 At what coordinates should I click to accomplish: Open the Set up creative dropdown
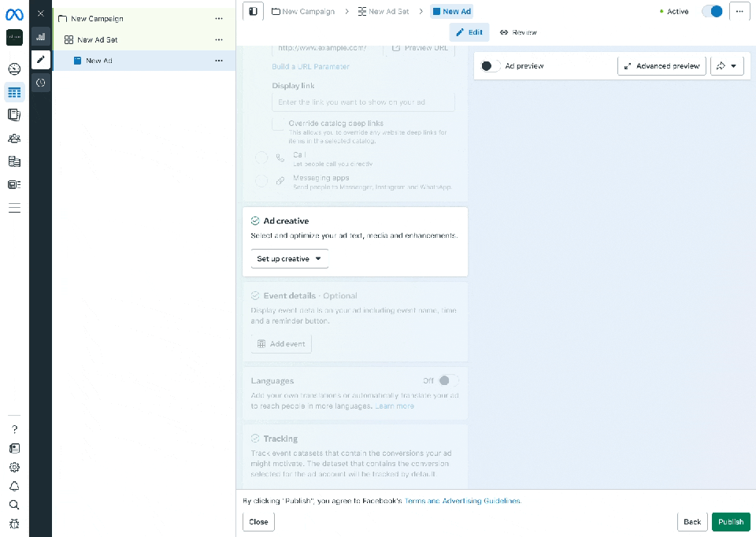tap(289, 258)
